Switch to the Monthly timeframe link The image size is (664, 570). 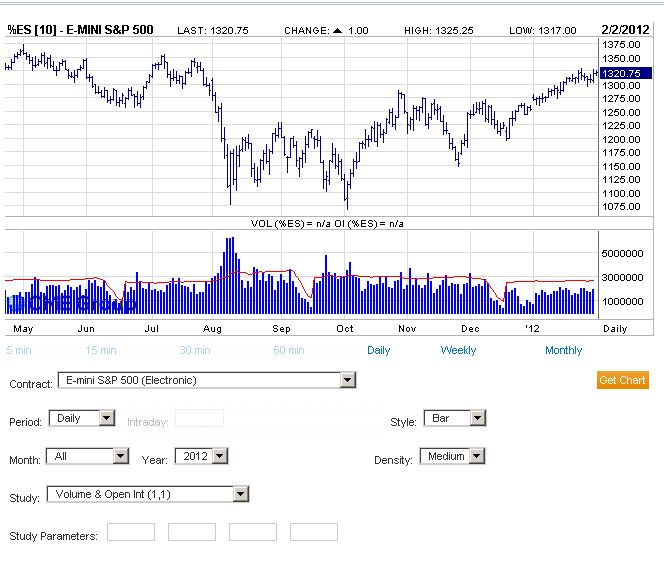[x=563, y=350]
